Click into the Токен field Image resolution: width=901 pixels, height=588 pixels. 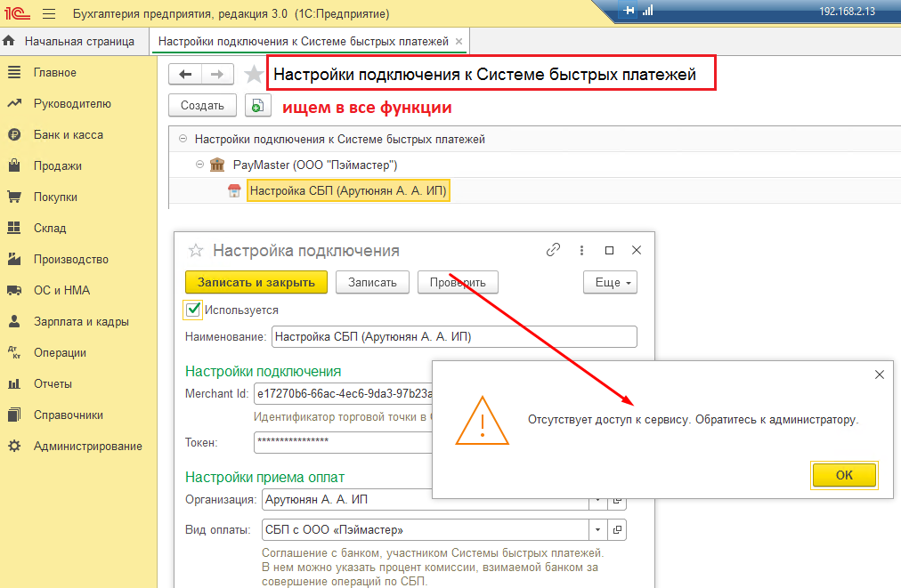pos(343,442)
